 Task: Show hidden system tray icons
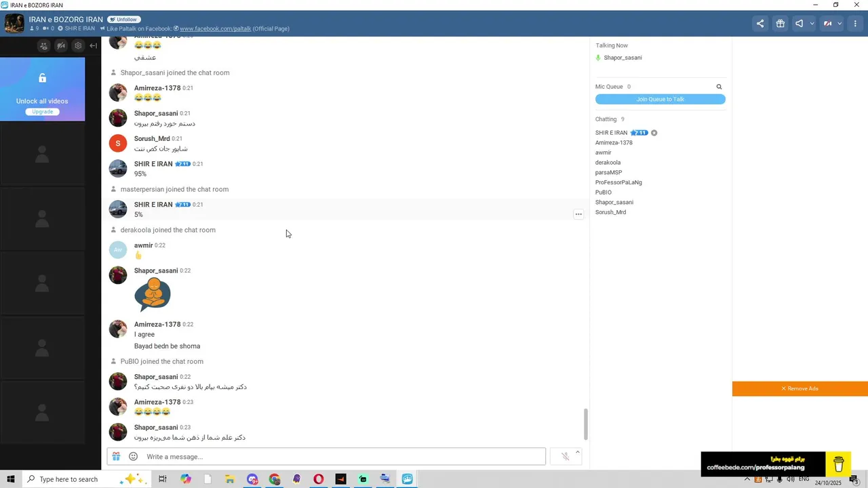747,479
